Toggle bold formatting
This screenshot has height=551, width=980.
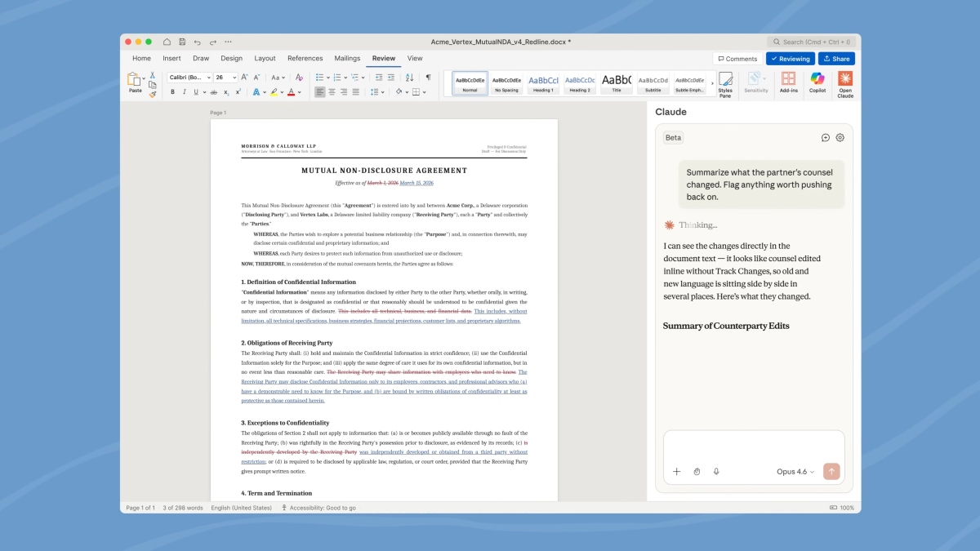point(172,92)
